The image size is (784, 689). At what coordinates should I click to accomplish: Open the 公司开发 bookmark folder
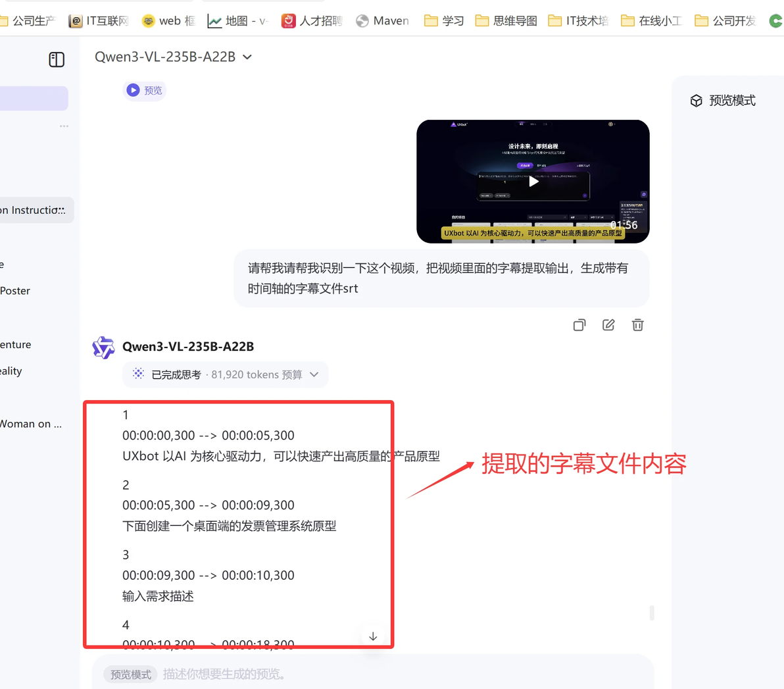click(725, 21)
